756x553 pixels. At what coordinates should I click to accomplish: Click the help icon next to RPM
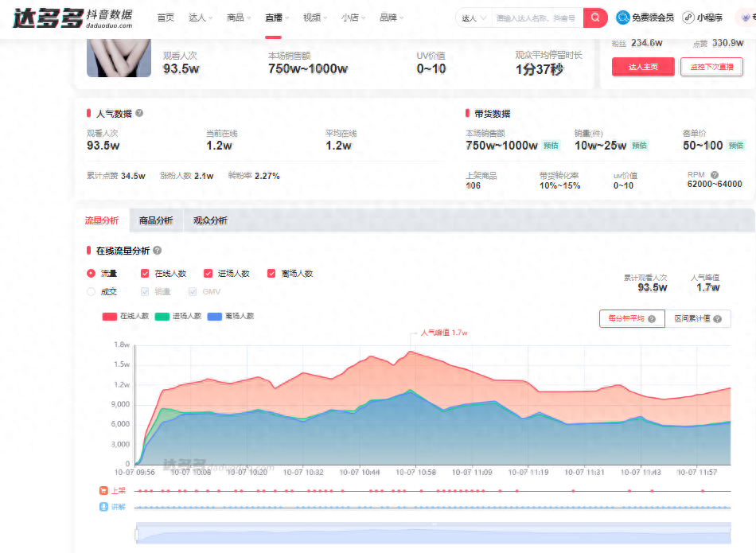coord(715,175)
